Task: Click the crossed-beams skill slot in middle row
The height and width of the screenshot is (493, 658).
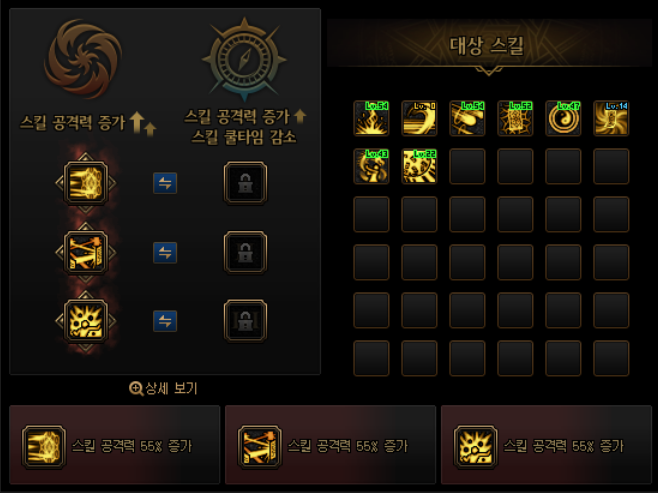Action: [x=86, y=253]
